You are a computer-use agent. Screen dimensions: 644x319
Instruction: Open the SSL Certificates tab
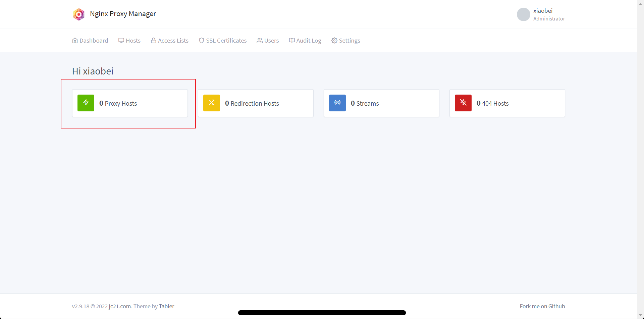(223, 41)
